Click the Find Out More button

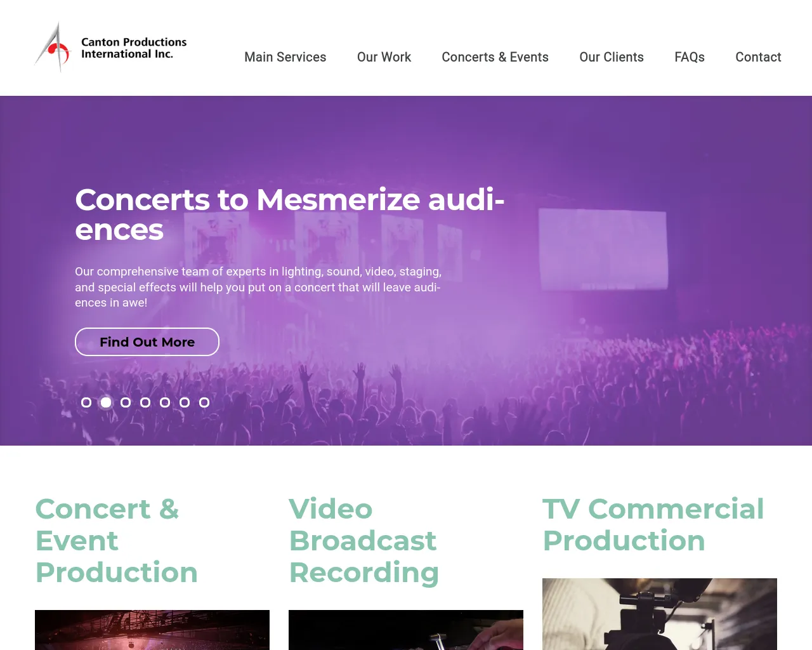click(147, 342)
